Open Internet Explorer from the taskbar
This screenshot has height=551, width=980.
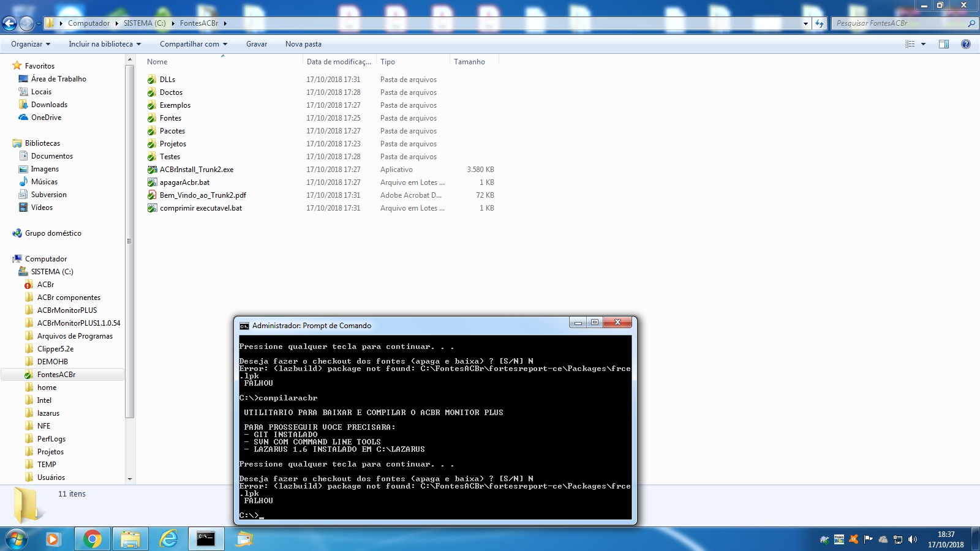click(168, 539)
